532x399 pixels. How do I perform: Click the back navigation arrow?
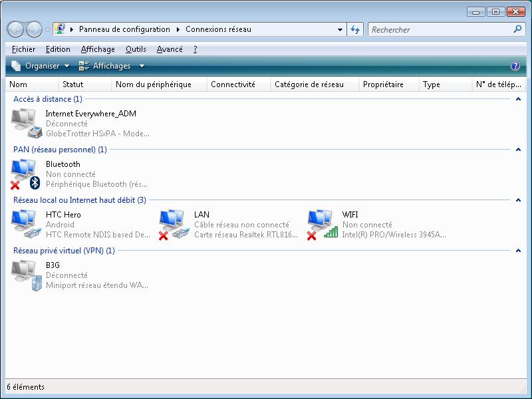pyautogui.click(x=16, y=29)
